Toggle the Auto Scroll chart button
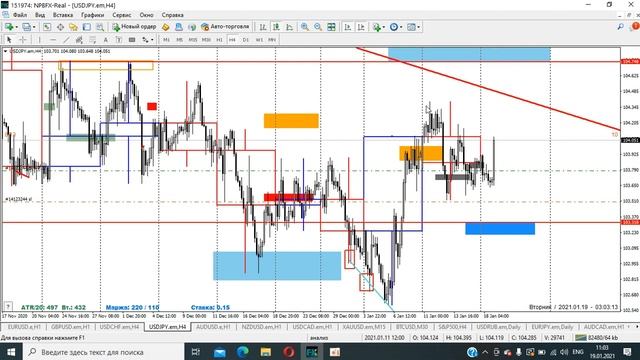 pos(348,27)
